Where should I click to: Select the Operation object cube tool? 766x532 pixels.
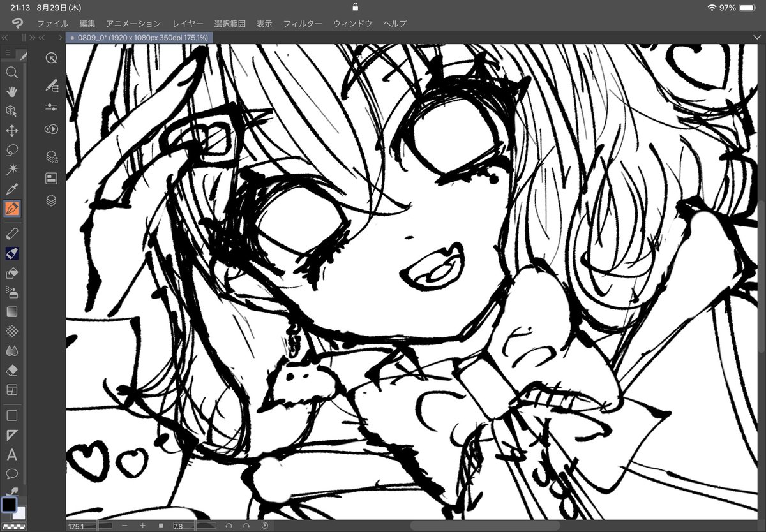point(11,112)
